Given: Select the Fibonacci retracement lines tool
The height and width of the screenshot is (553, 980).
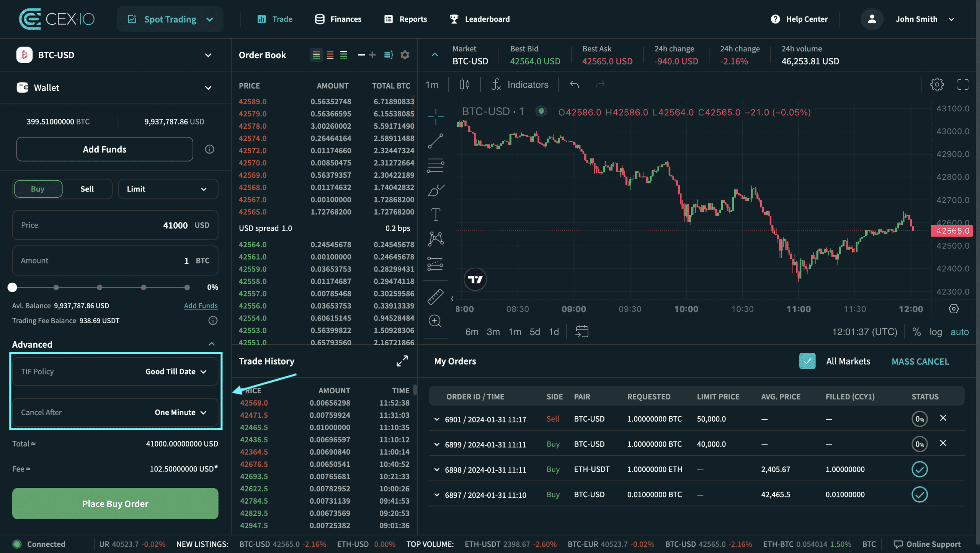Looking at the screenshot, I should (x=436, y=165).
